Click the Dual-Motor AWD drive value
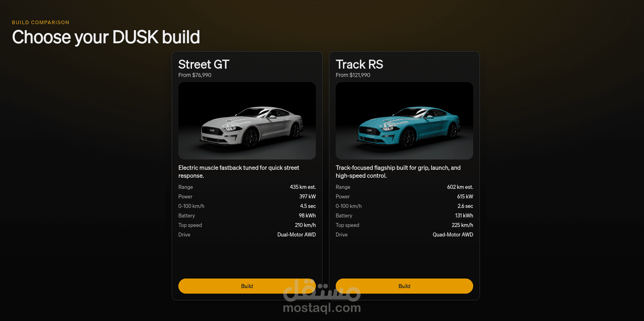 [x=296, y=235]
